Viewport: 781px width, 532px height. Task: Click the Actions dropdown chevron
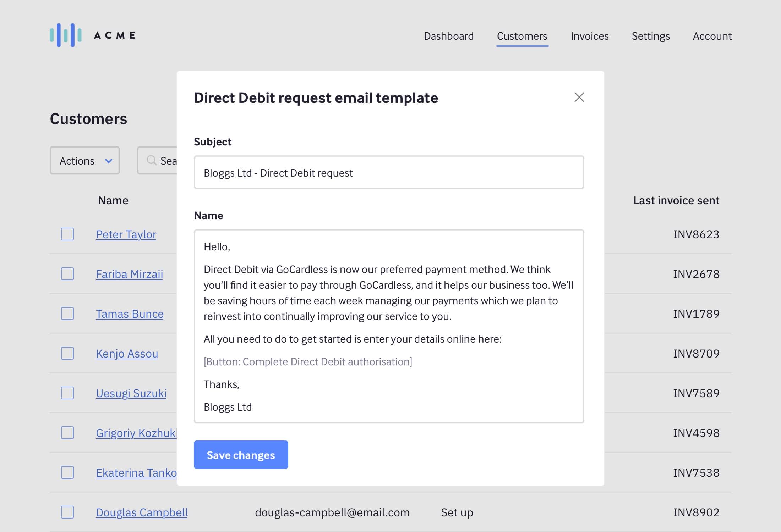109,161
